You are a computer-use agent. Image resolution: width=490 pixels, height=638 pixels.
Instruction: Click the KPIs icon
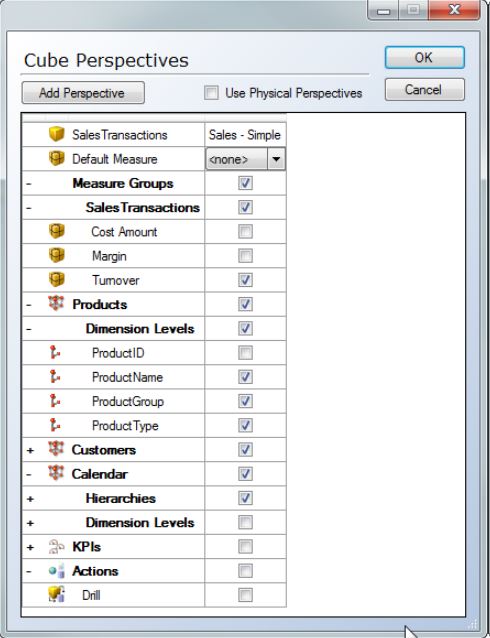coord(57,546)
